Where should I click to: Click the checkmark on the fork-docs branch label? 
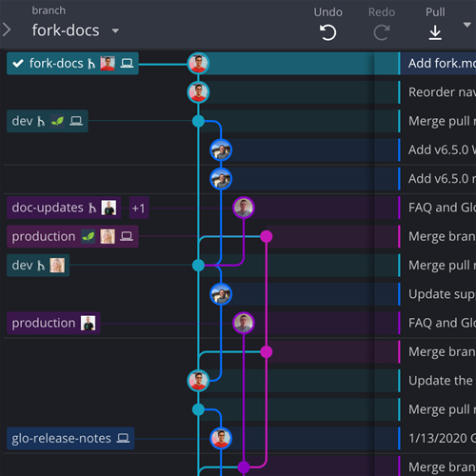18,64
